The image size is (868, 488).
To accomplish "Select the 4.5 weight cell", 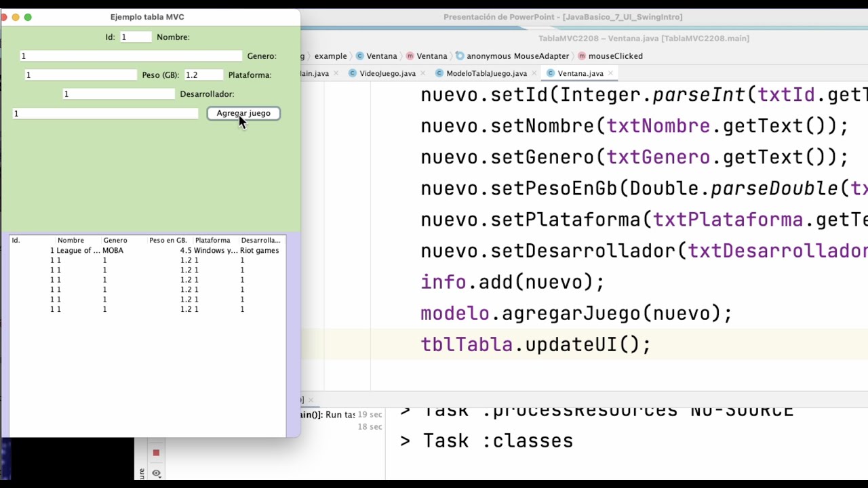I will point(170,250).
